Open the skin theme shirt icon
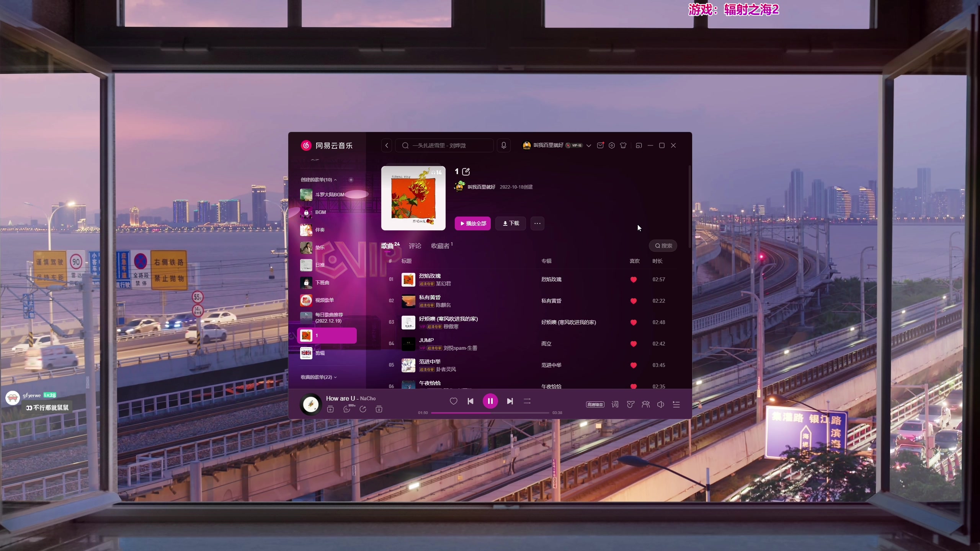This screenshot has height=551, width=980. (623, 145)
